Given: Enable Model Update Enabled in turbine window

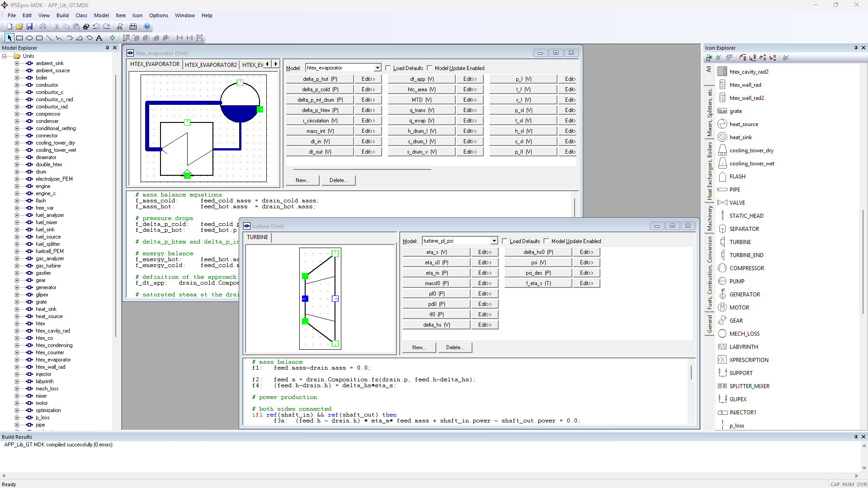Looking at the screenshot, I should 546,241.
